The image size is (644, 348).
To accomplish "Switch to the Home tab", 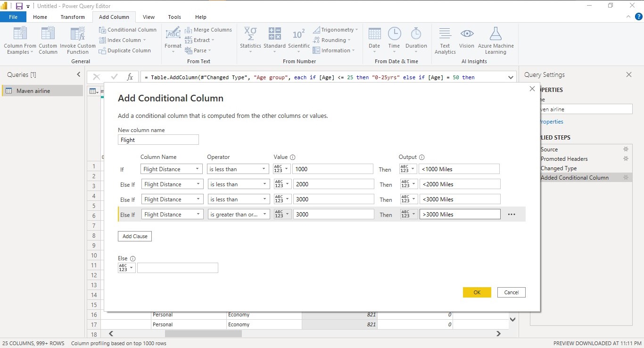I will click(40, 17).
